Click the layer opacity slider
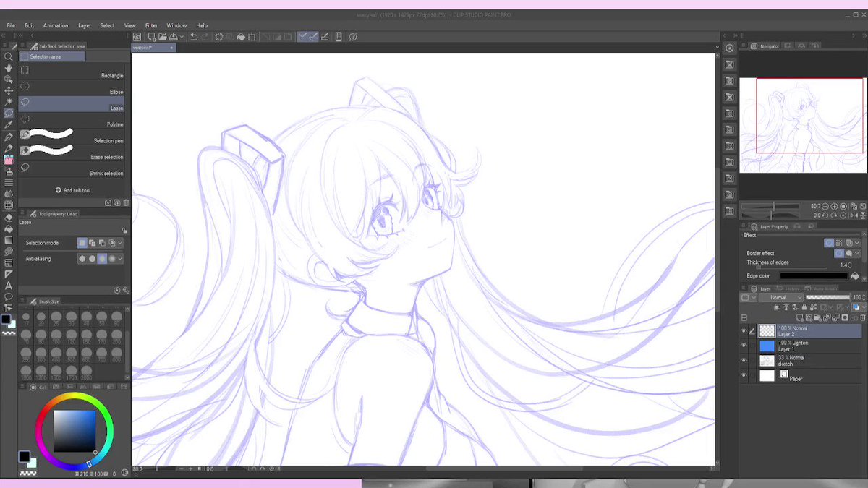The width and height of the screenshot is (868, 488). (828, 297)
